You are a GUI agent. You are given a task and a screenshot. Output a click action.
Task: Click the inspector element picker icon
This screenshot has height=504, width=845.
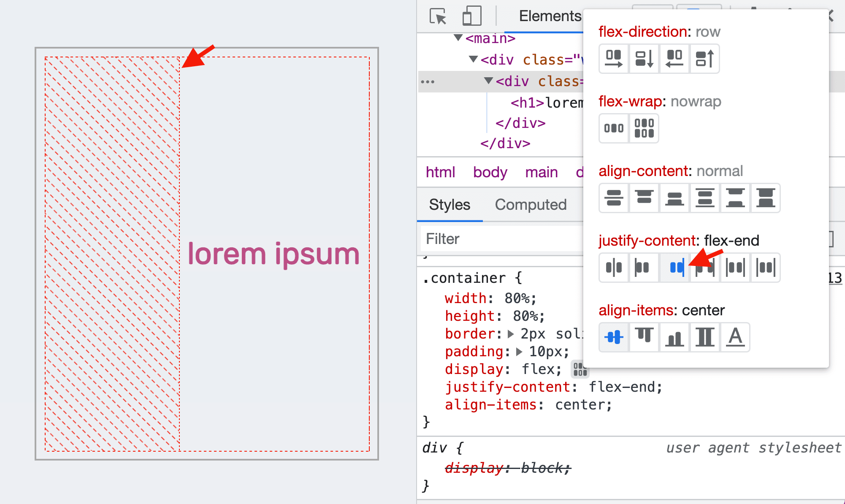point(436,16)
